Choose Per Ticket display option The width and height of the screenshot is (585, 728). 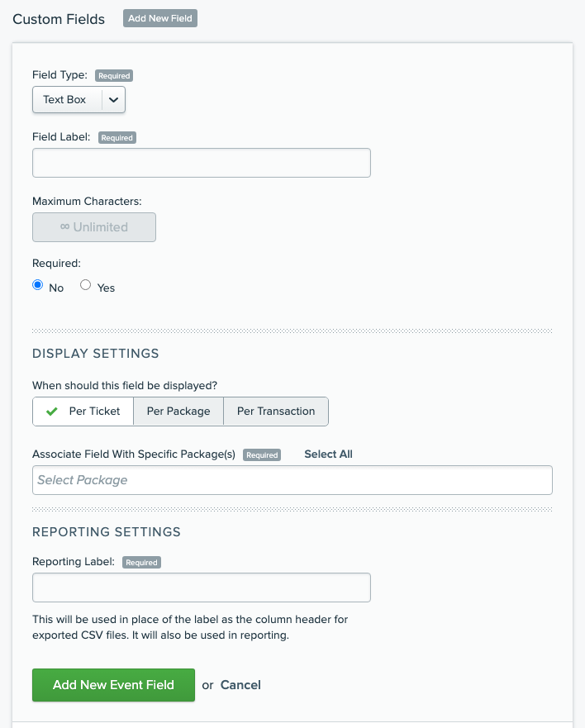coord(83,412)
